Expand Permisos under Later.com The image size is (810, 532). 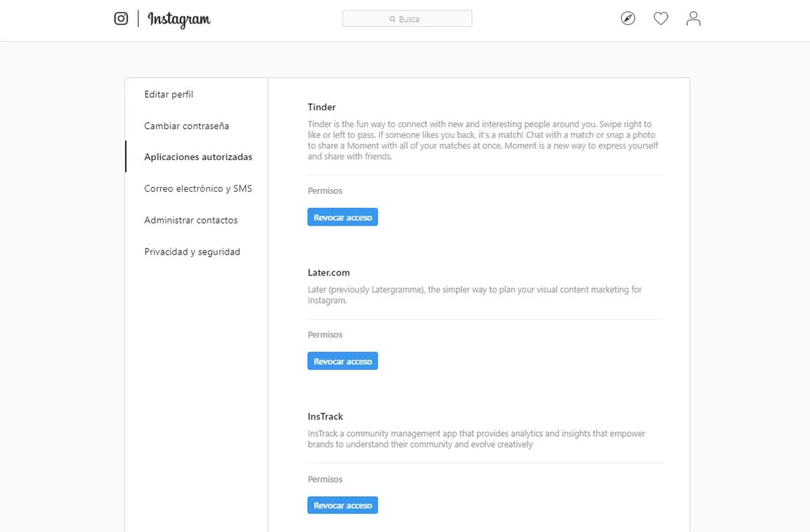coord(325,335)
